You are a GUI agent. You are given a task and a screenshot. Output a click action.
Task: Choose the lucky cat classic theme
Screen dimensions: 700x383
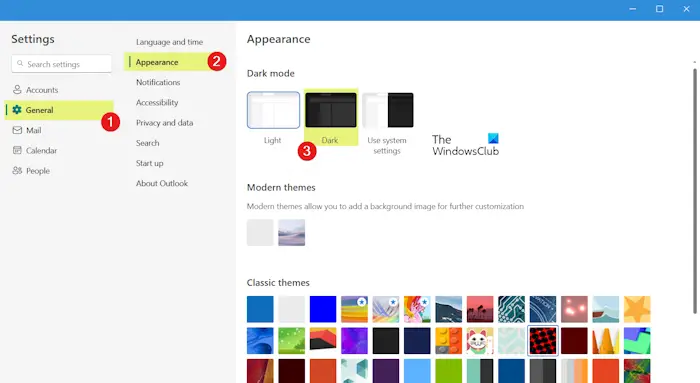(x=480, y=341)
